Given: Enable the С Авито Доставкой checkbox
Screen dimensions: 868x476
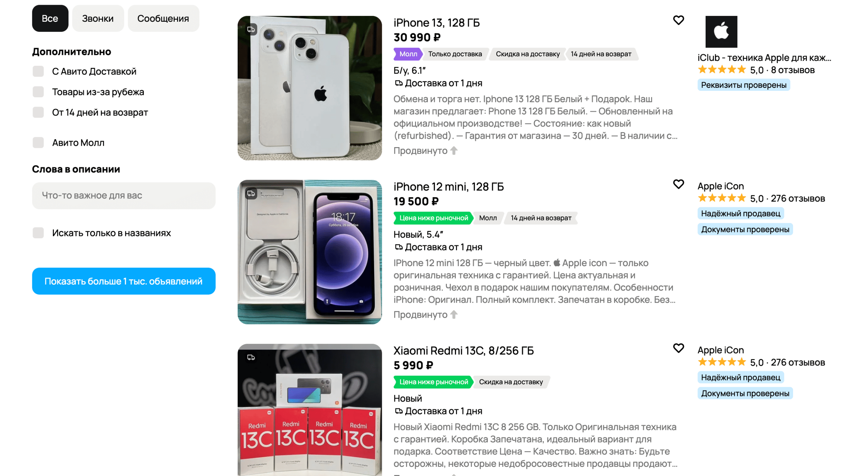Looking at the screenshot, I should (x=38, y=72).
